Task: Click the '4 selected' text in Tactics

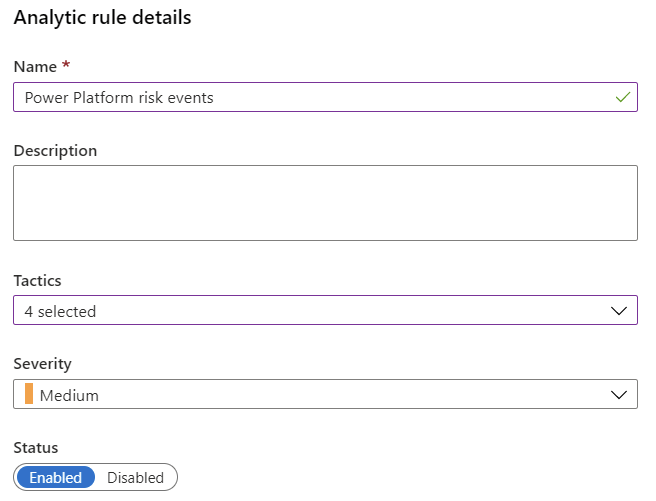Action: [60, 312]
